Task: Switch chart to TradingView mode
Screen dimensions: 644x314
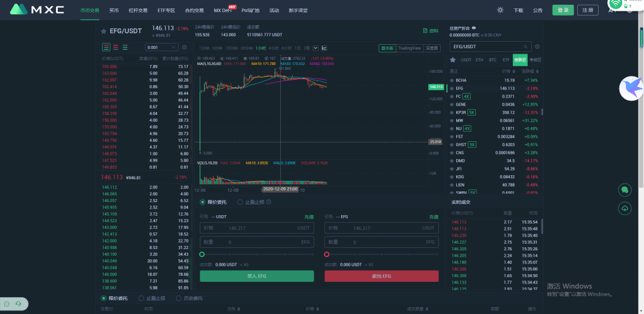Action: point(410,48)
